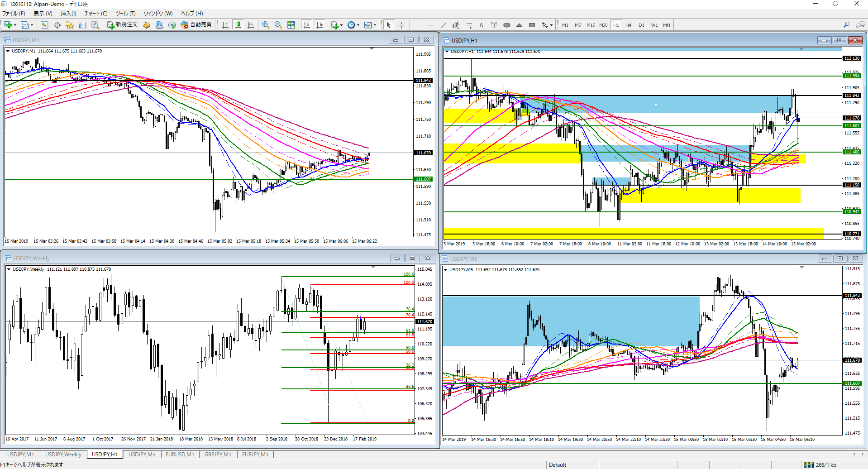The width and height of the screenshot is (868, 469).
Task: Open the Market Watch panel icon
Action: pyautogui.click(x=44, y=25)
